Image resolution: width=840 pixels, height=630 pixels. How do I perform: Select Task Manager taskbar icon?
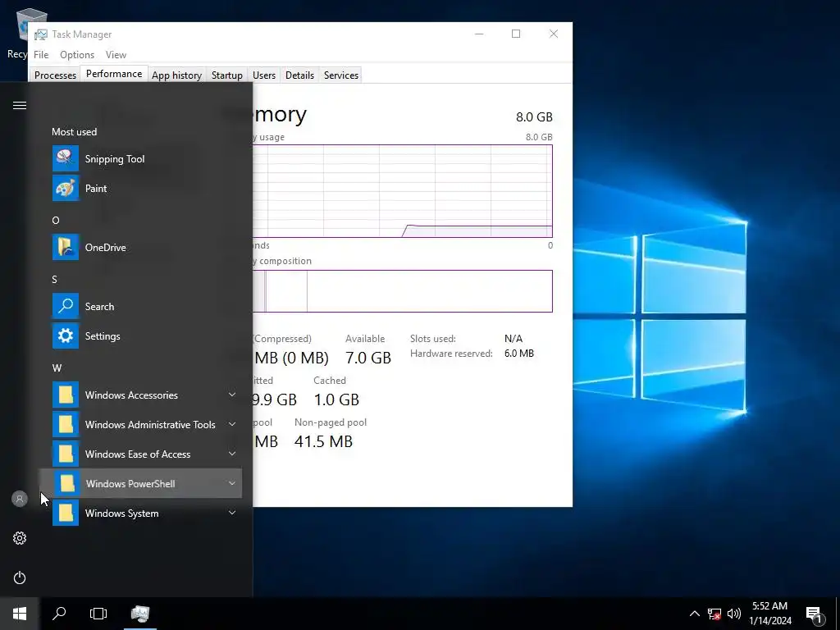(x=139, y=614)
